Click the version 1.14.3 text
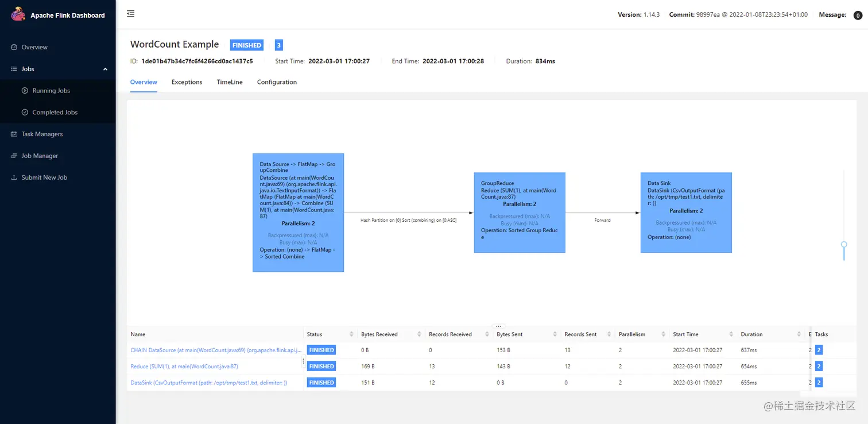 pyautogui.click(x=652, y=14)
